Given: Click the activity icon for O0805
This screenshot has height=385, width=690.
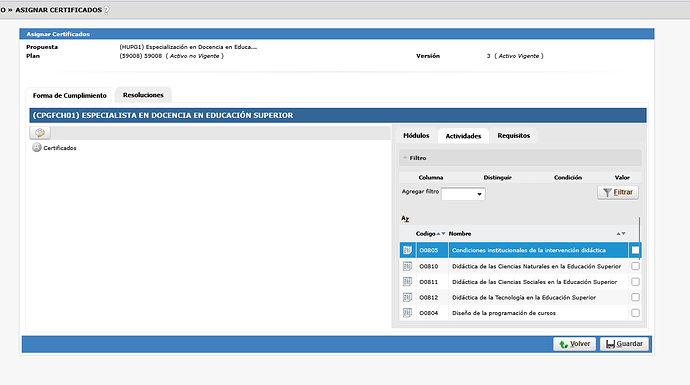Looking at the screenshot, I should pos(407,250).
